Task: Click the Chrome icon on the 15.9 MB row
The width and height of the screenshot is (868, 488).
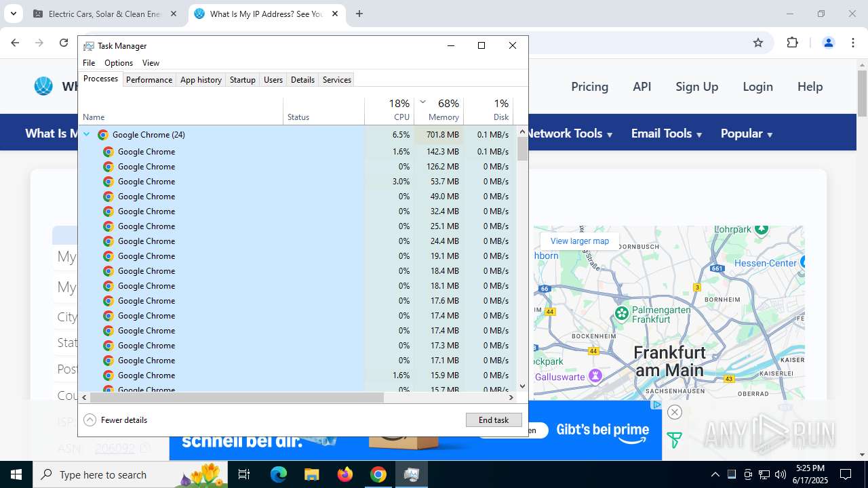Action: (108, 375)
